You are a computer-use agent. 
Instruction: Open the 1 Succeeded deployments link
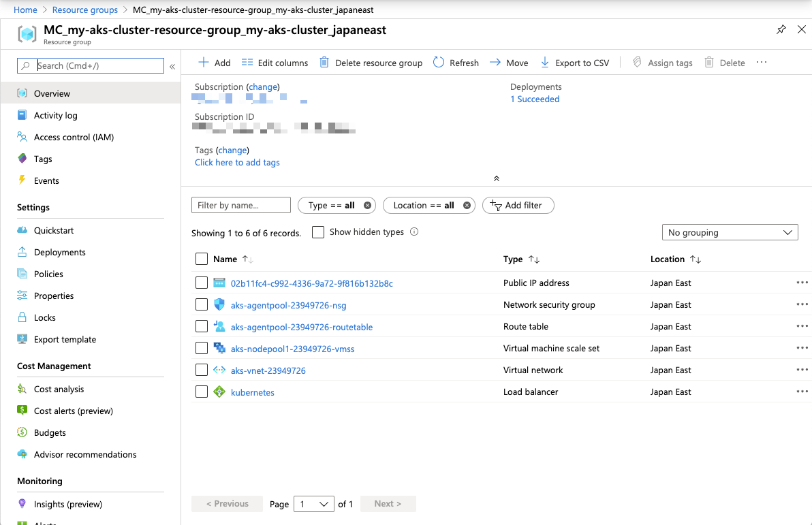click(x=535, y=99)
